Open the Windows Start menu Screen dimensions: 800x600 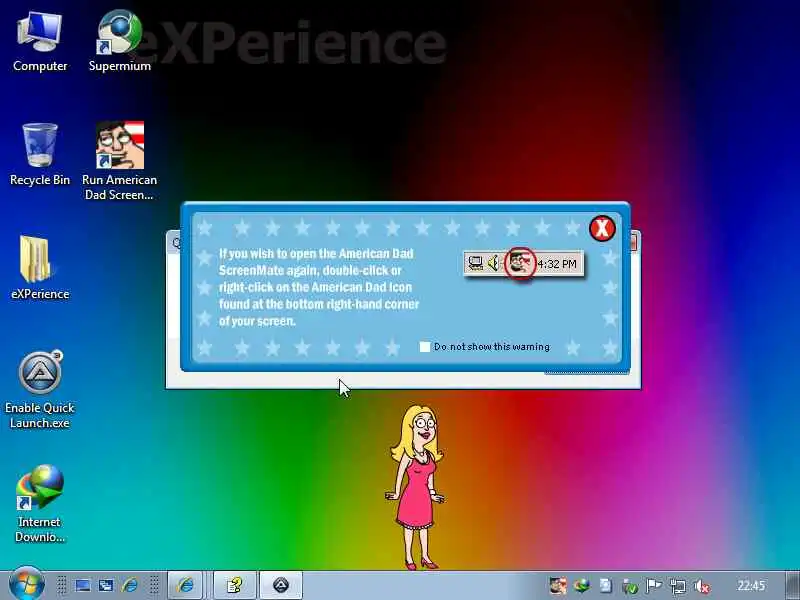coord(27,584)
